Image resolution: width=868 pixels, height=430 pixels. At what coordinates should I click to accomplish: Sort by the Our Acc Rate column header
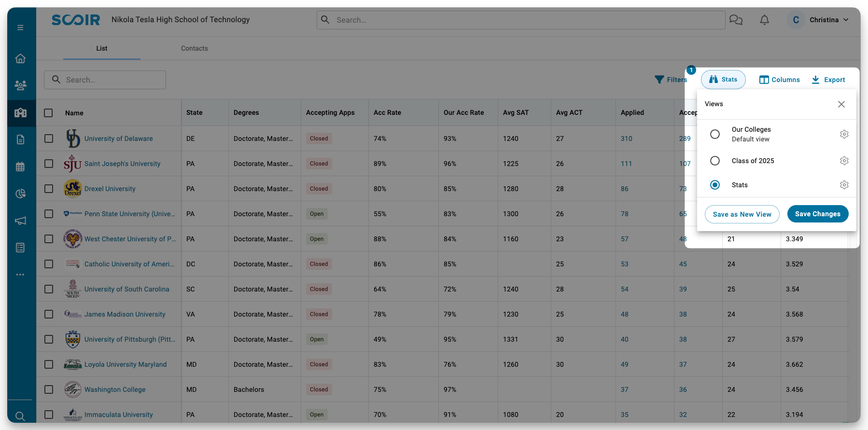click(463, 112)
